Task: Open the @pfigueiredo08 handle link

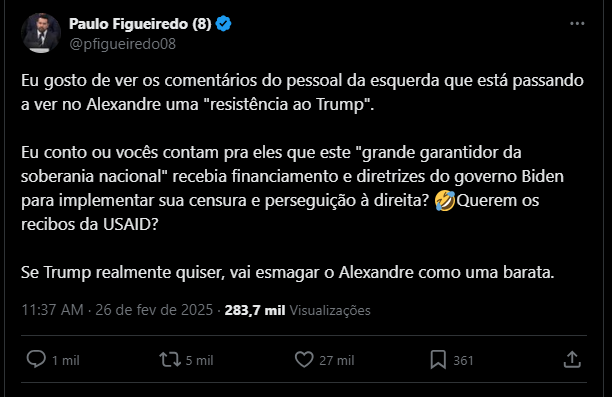Action: pyautogui.click(x=123, y=44)
